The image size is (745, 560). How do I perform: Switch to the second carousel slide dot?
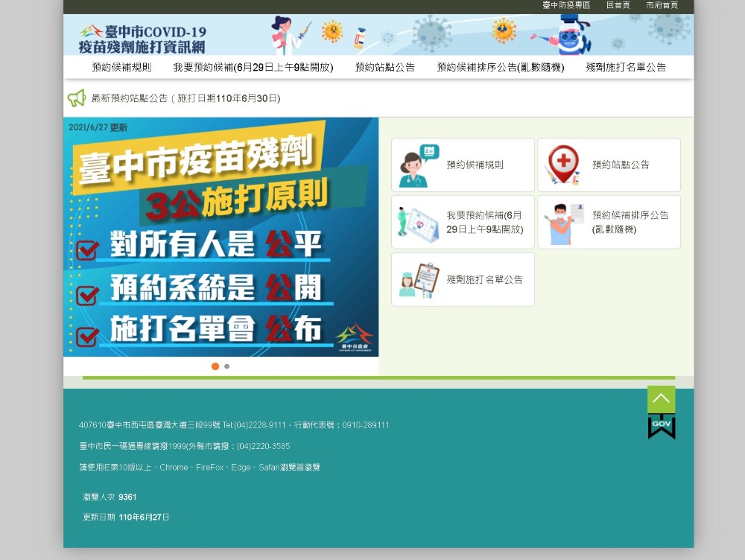227,366
